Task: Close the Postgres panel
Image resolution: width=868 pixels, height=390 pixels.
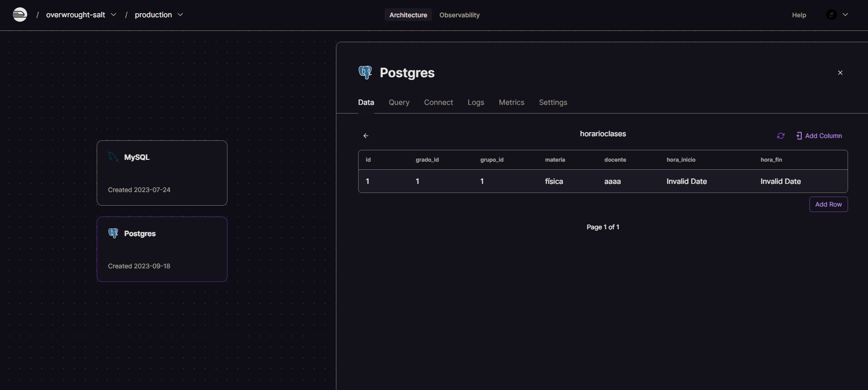Action: [840, 73]
